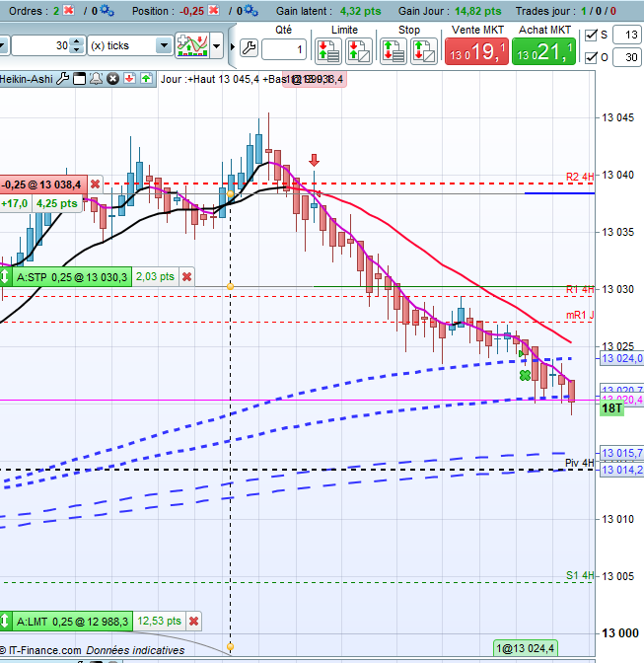Edit the O value field showing 30

pos(627,57)
